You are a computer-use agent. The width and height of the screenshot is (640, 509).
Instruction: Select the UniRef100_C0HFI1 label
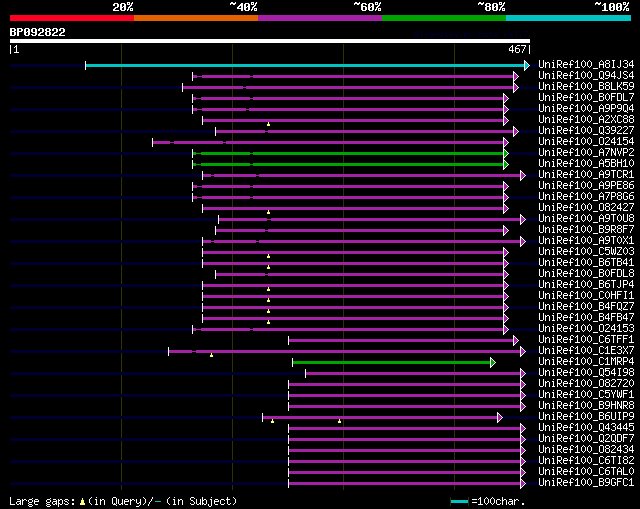tap(586, 296)
